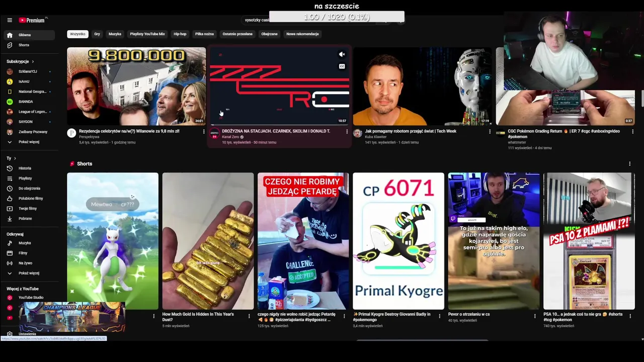Open CGC Pokémon Grading Return title
The width and height of the screenshot is (644, 362).
tap(563, 134)
